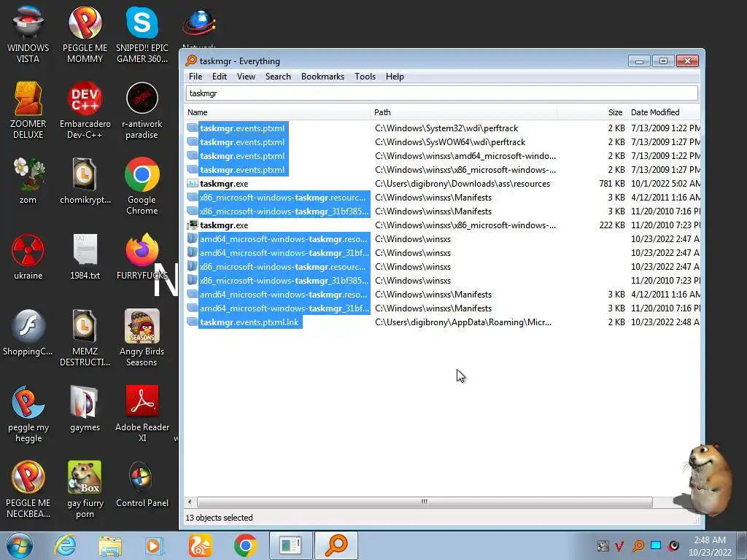Viewport: 747px width, 560px height.
Task: Select the Google Chrome desktop icon
Action: (142, 186)
